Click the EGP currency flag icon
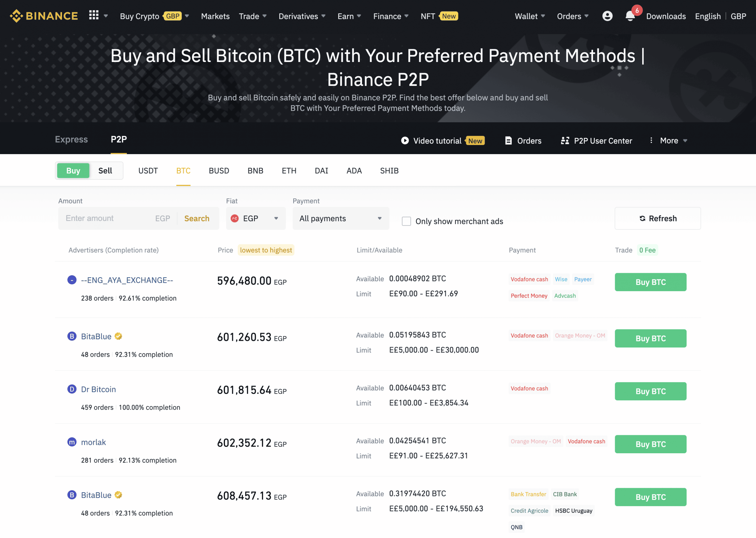The image size is (756, 538). (234, 218)
